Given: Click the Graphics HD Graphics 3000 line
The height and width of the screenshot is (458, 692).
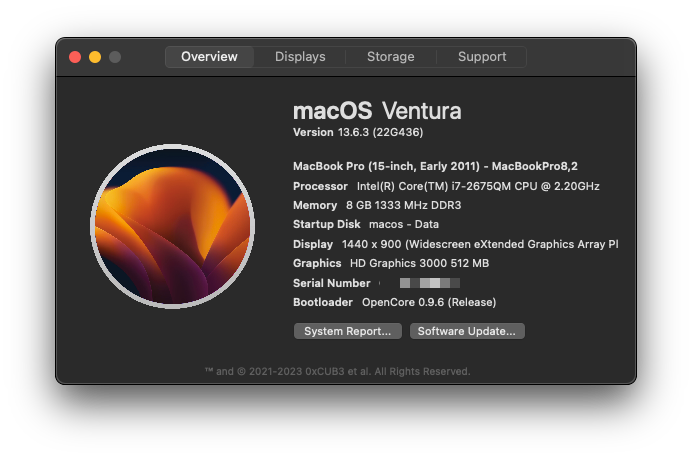Looking at the screenshot, I should pos(391,263).
